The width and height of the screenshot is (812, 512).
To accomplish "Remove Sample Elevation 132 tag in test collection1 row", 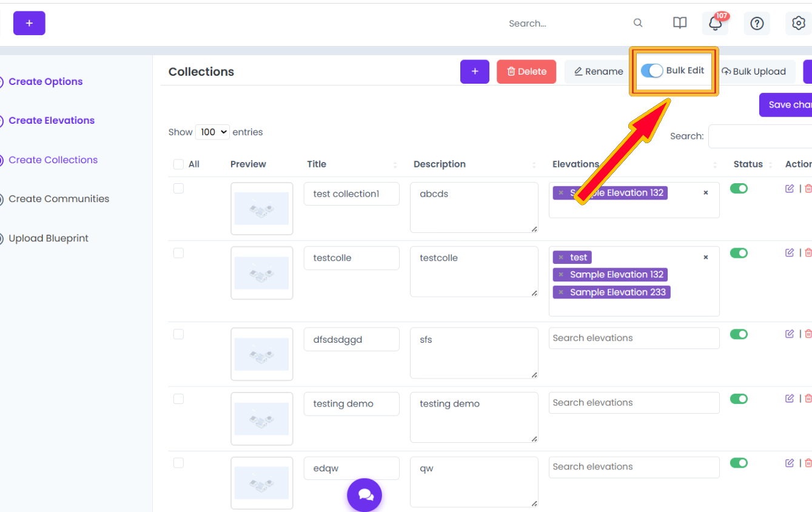I will [561, 193].
